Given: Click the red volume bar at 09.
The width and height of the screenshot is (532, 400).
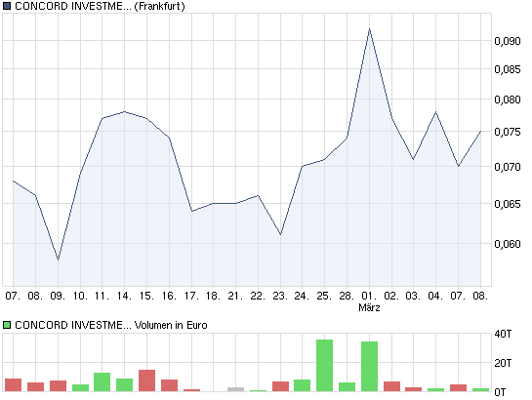Looking at the screenshot, I should click(58, 386).
